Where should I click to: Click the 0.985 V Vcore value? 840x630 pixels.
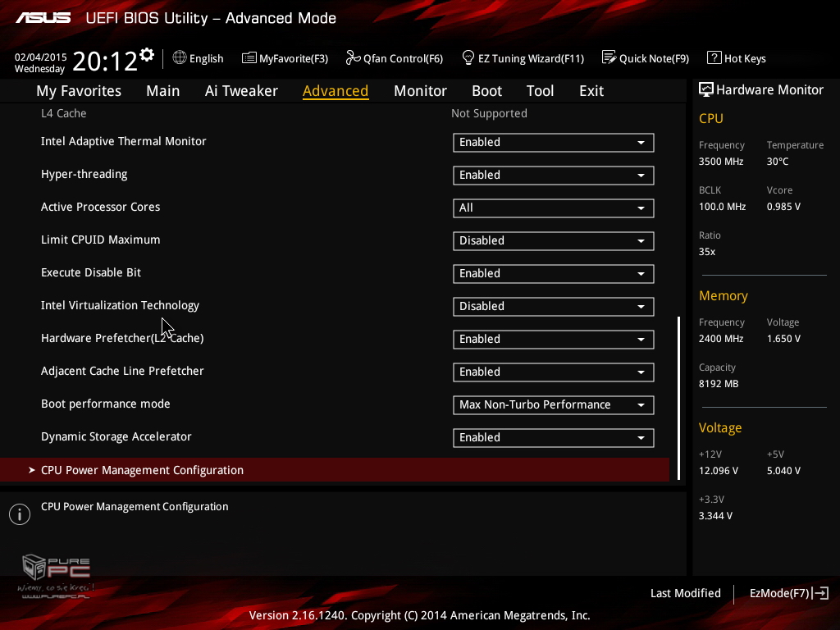(783, 206)
